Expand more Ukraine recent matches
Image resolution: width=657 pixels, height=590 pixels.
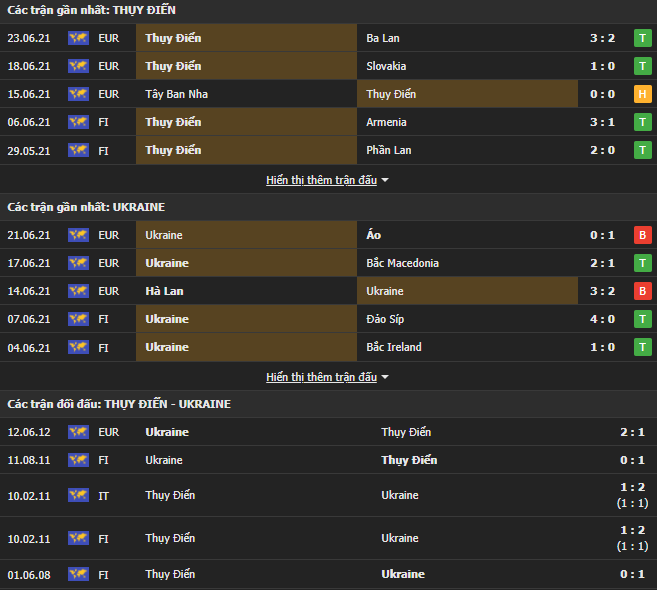(321, 377)
